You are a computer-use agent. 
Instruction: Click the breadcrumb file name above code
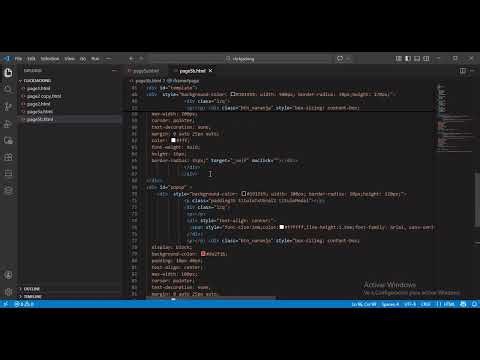click(x=147, y=81)
